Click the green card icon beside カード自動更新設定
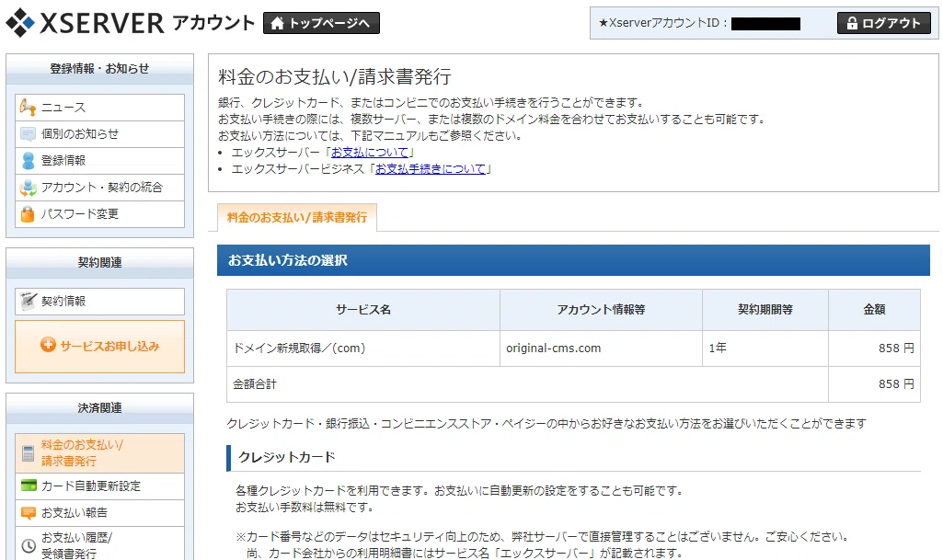 coord(29,486)
